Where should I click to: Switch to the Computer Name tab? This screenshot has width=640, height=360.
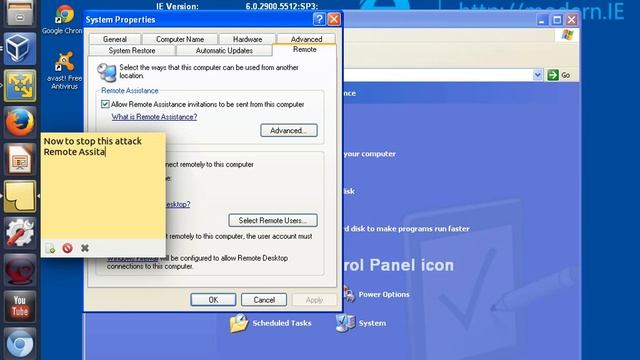180,39
